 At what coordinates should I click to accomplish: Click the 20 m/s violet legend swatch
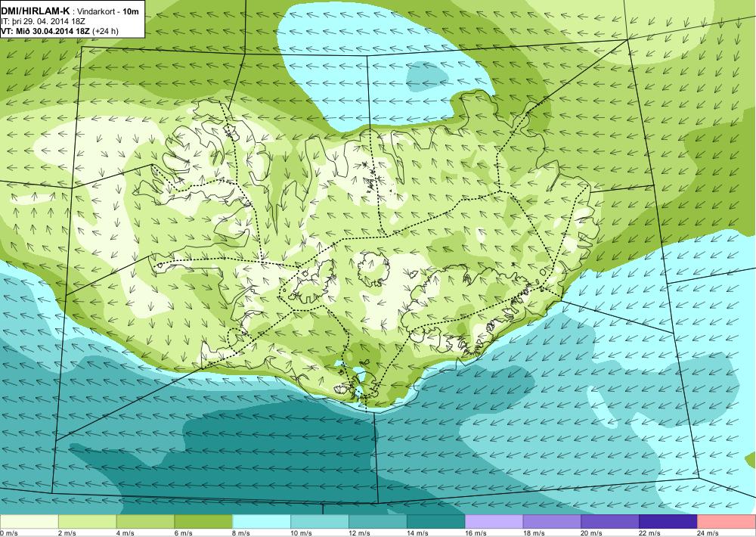pyautogui.click(x=610, y=522)
